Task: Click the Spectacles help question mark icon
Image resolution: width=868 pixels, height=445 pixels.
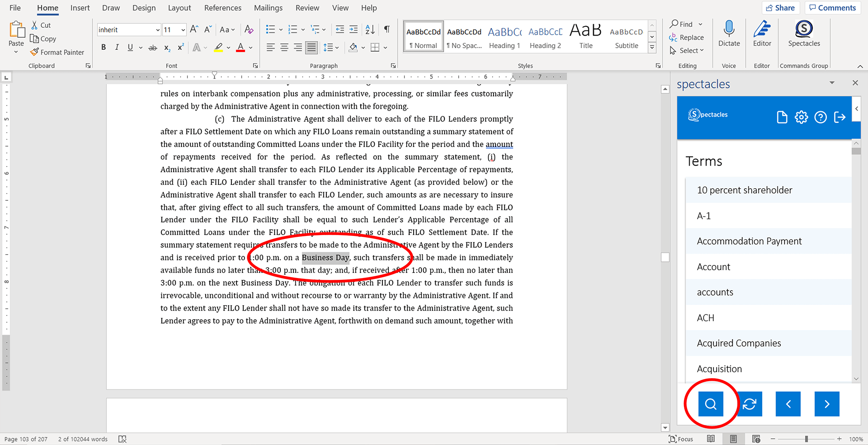Action: 820,117
